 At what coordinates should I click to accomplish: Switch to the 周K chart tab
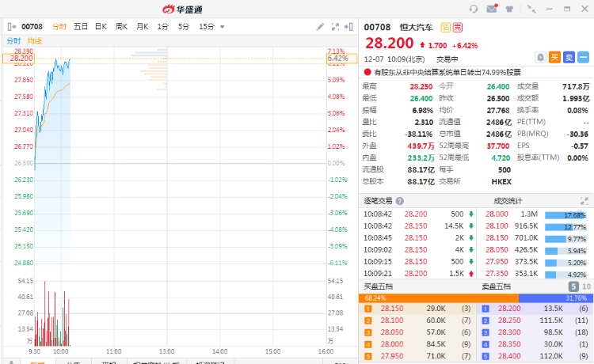pos(121,26)
